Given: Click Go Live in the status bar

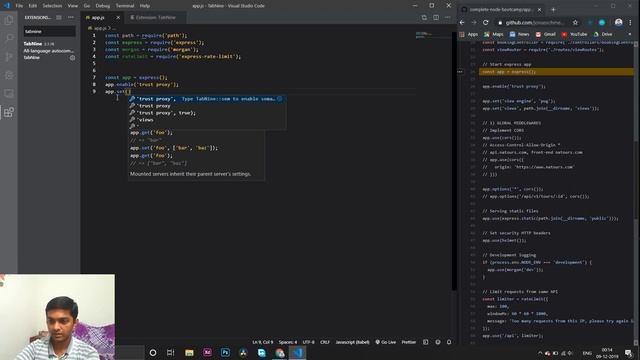Looking at the screenshot, I should click(x=386, y=342).
